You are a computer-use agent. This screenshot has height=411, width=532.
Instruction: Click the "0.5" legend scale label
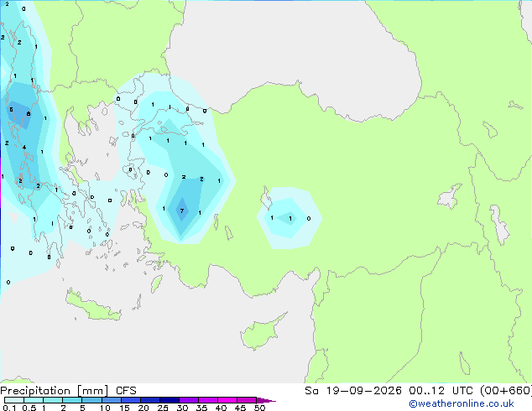[x=29, y=408]
